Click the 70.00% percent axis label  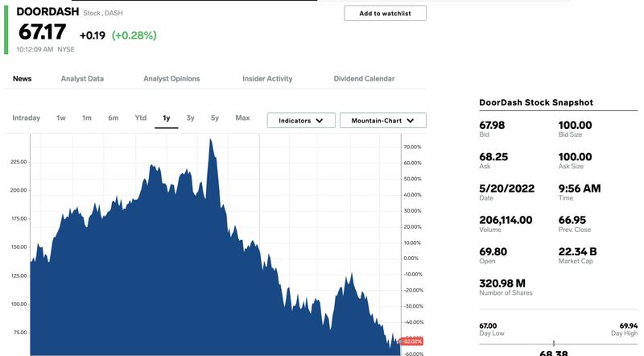pyautogui.click(x=412, y=147)
